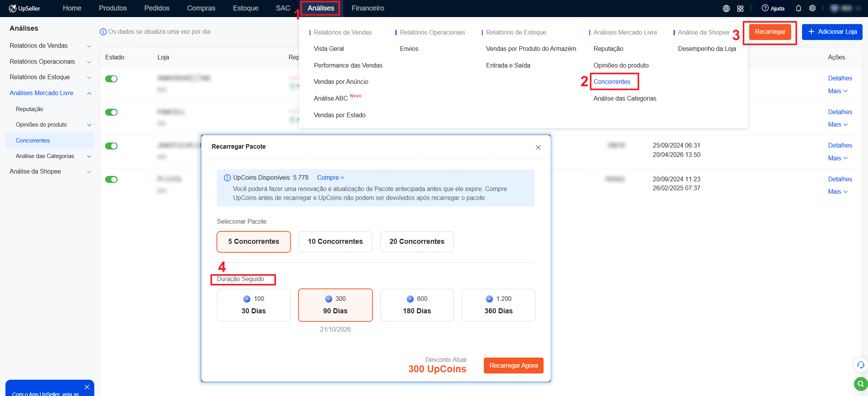Open Vista Geral from the menu

(329, 49)
